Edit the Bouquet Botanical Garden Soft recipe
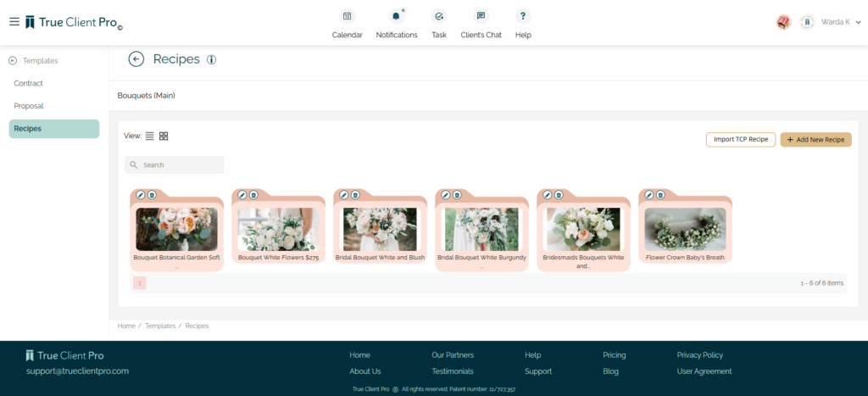The height and width of the screenshot is (396, 868). pos(140,195)
